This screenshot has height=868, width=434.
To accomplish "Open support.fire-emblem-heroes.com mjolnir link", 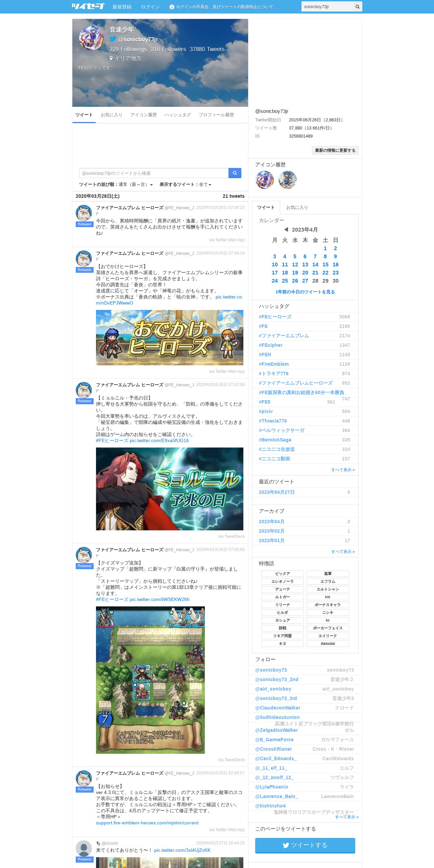I will [x=147, y=823].
